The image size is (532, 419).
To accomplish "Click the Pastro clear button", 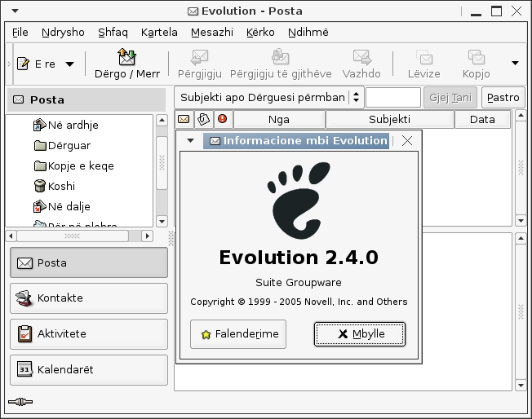I will point(503,98).
